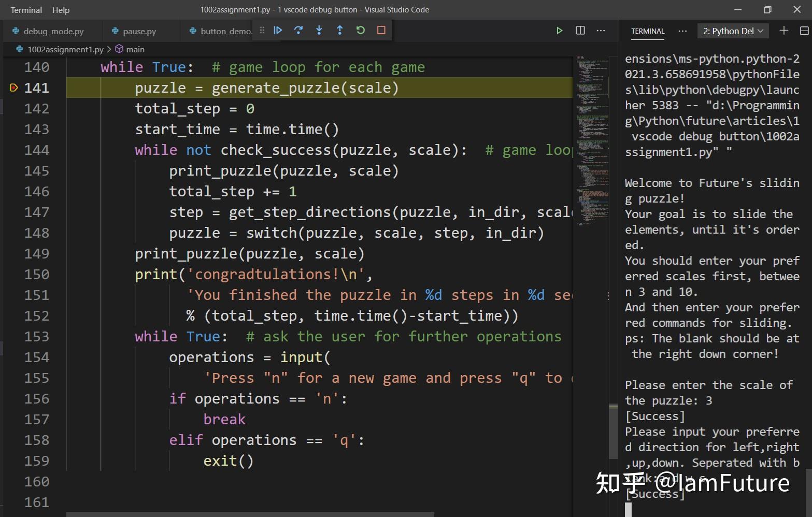Click the Continue debug icon
The image size is (812, 517).
(x=278, y=30)
